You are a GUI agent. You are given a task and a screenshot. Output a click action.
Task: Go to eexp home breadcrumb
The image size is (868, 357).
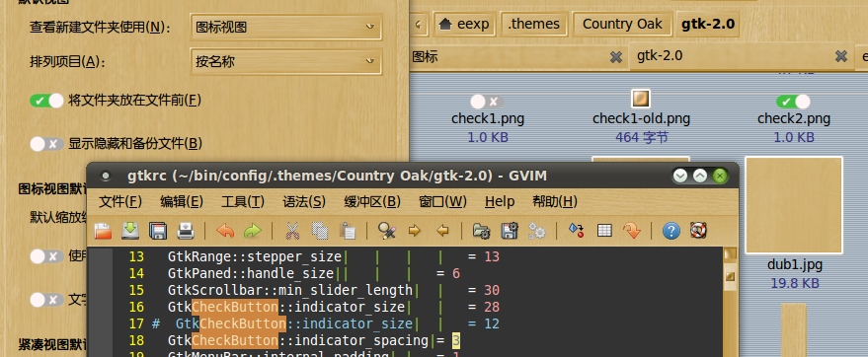[464, 25]
